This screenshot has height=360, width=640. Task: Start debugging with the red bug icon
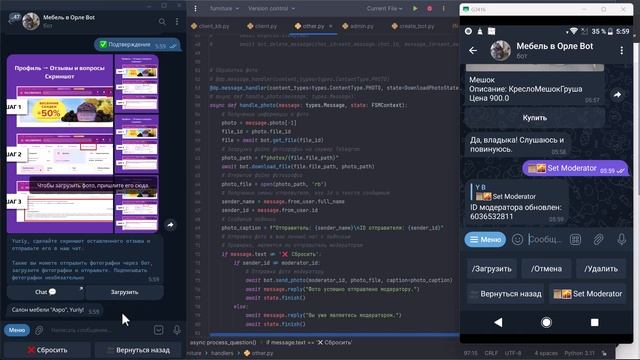[x=429, y=9]
